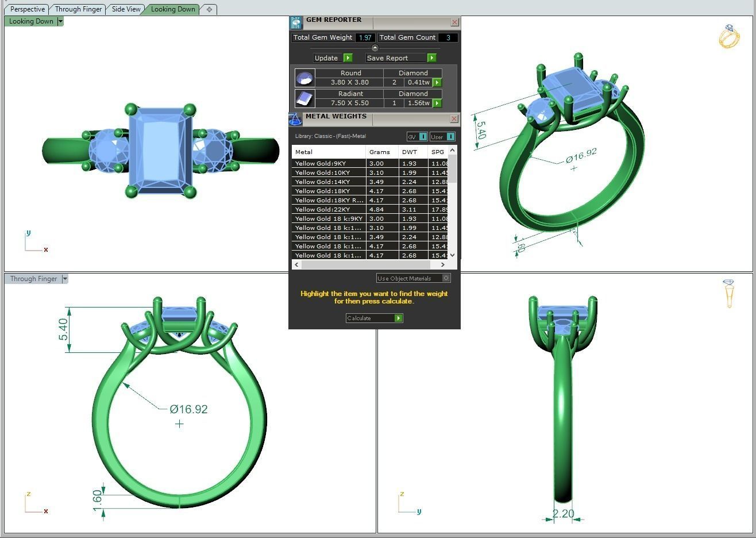
Task: Click the green arrow beside Update
Action: click(348, 58)
